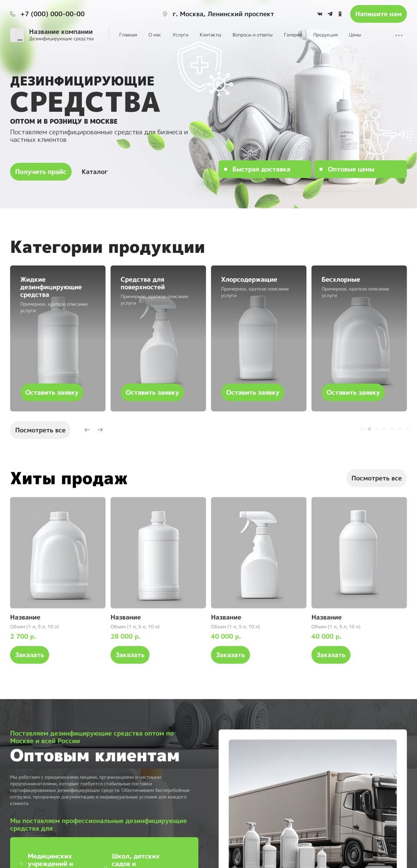Open the Telegram icon in the header
417x868 pixels.
[x=330, y=14]
